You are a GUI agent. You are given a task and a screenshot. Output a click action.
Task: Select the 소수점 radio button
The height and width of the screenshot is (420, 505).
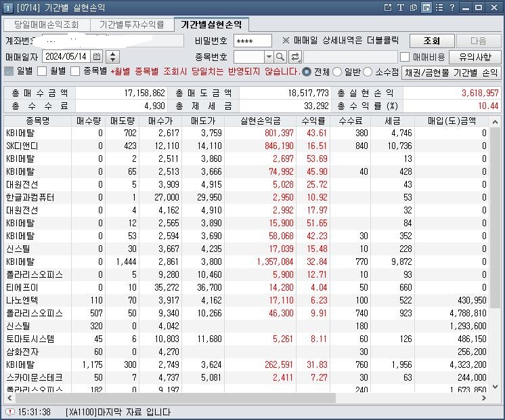coord(368,72)
